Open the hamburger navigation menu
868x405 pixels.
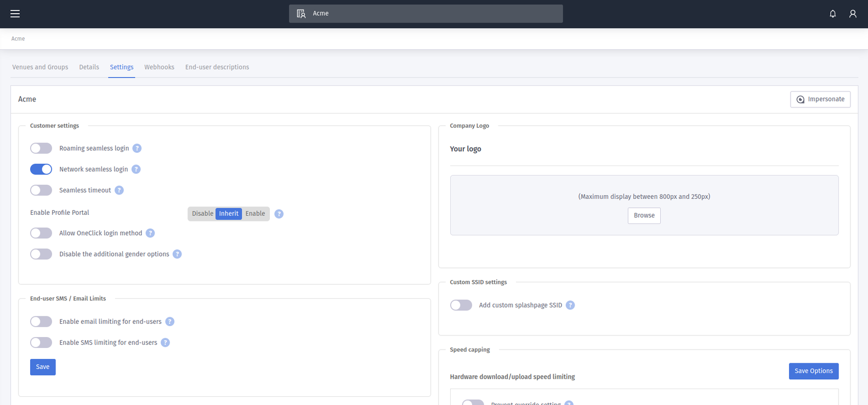15,14
